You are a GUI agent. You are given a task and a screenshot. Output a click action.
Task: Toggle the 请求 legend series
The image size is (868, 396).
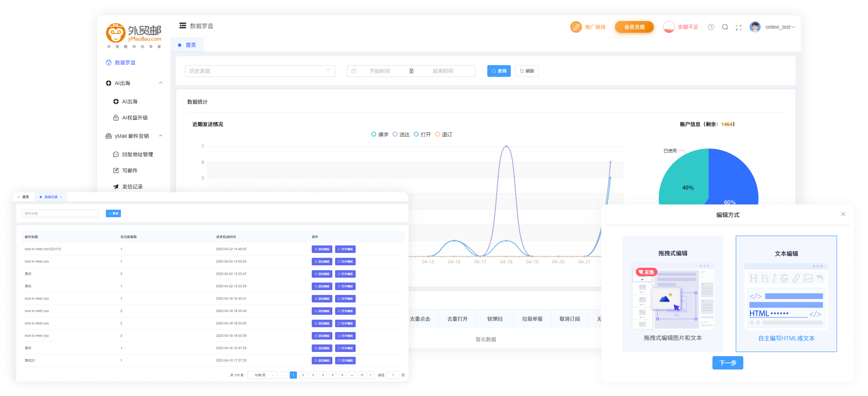[379, 134]
